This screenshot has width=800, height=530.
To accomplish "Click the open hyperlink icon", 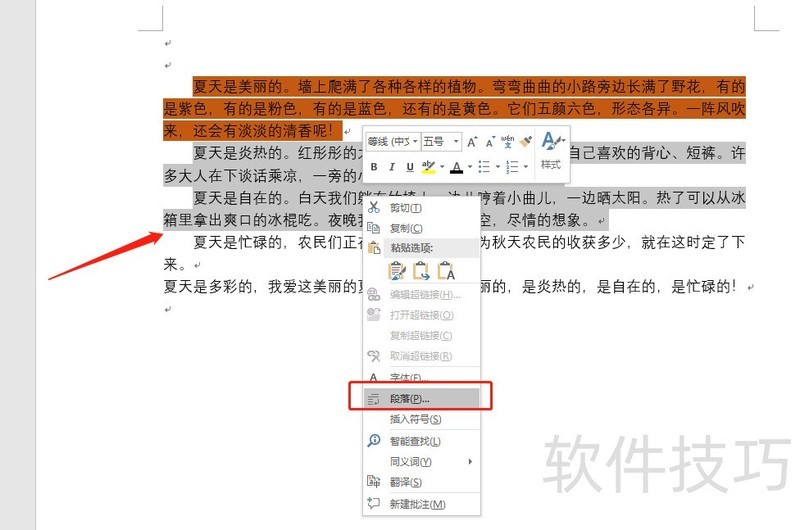I will pyautogui.click(x=374, y=314).
